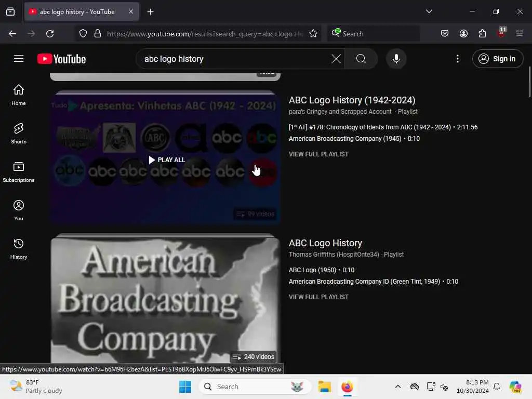This screenshot has width=532, height=399.
Task: Click the Windows taskbar search box
Action: pyautogui.click(x=255, y=387)
